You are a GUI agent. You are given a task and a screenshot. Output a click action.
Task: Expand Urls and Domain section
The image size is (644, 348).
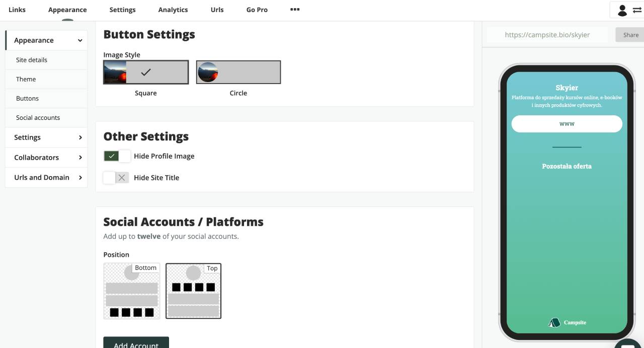[x=46, y=177]
